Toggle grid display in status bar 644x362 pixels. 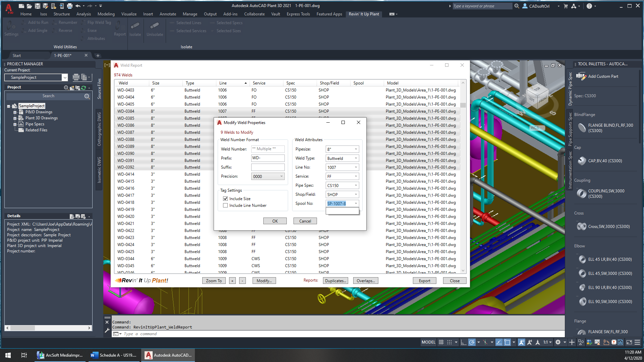(441, 342)
